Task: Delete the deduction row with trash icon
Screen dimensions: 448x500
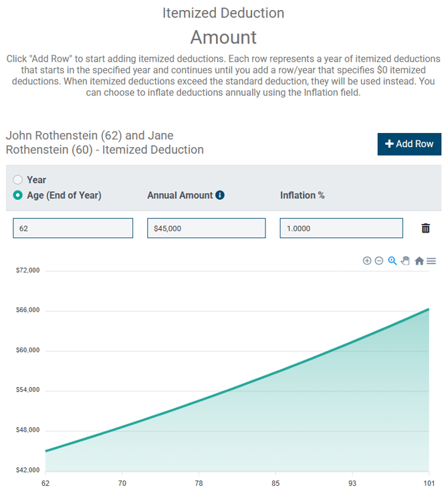Action: (x=425, y=228)
